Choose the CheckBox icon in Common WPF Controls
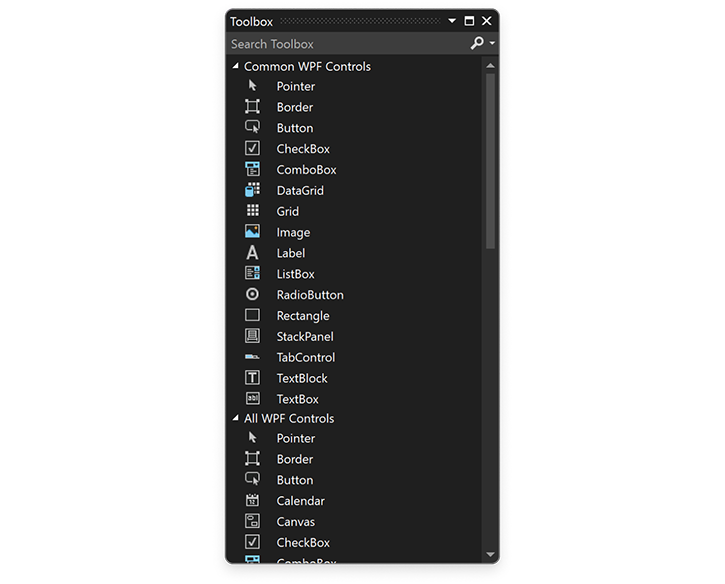Image resolution: width=725 pixels, height=584 pixels. click(x=252, y=148)
